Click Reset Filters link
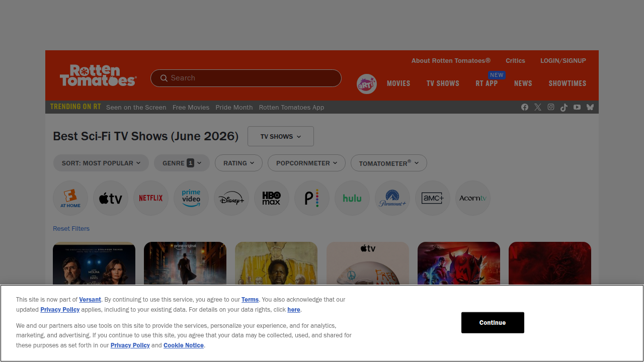Image resolution: width=644 pixels, height=362 pixels. tap(71, 228)
